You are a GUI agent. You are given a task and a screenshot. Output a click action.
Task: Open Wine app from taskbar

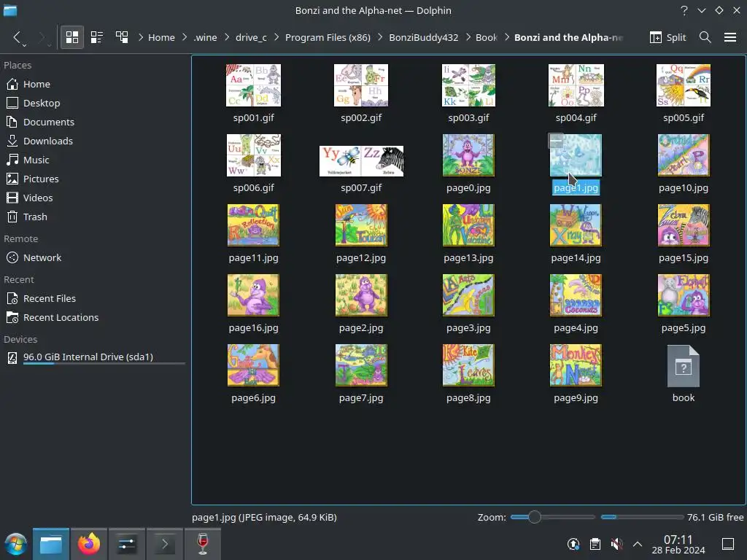pyautogui.click(x=203, y=544)
